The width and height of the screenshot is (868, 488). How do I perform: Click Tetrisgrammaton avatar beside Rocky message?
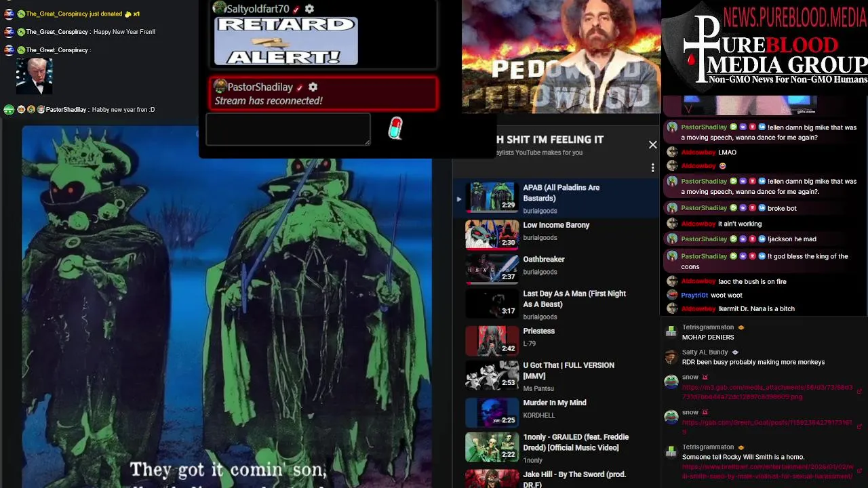(x=671, y=452)
